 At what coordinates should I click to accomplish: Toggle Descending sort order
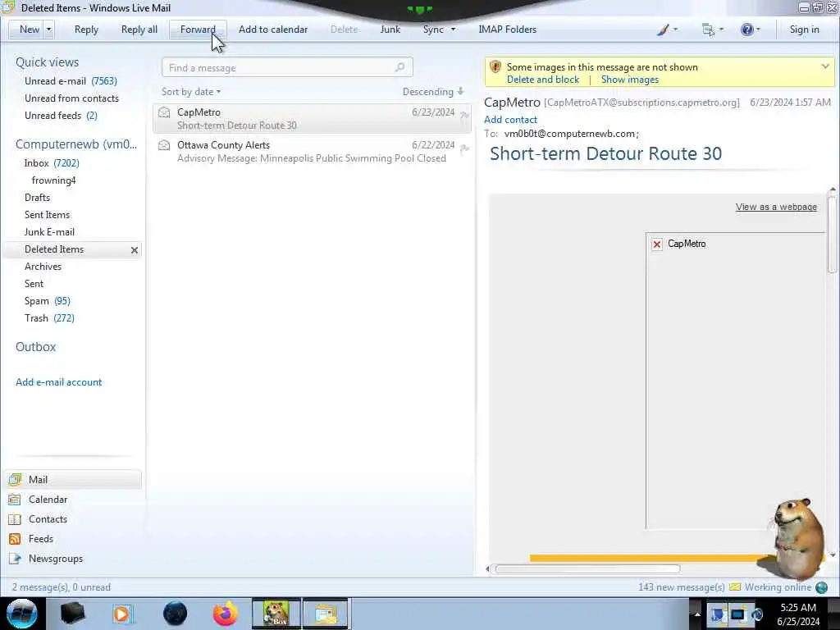point(433,92)
